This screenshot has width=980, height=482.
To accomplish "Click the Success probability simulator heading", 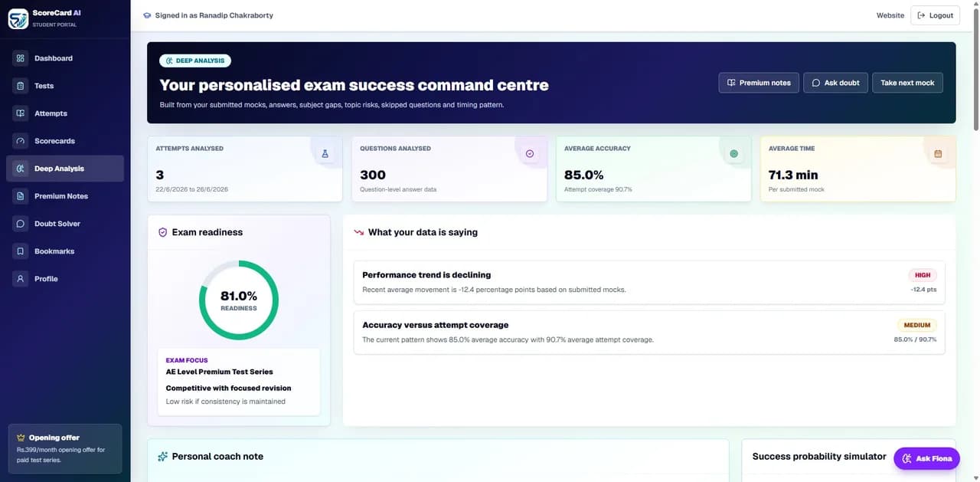I will (819, 457).
